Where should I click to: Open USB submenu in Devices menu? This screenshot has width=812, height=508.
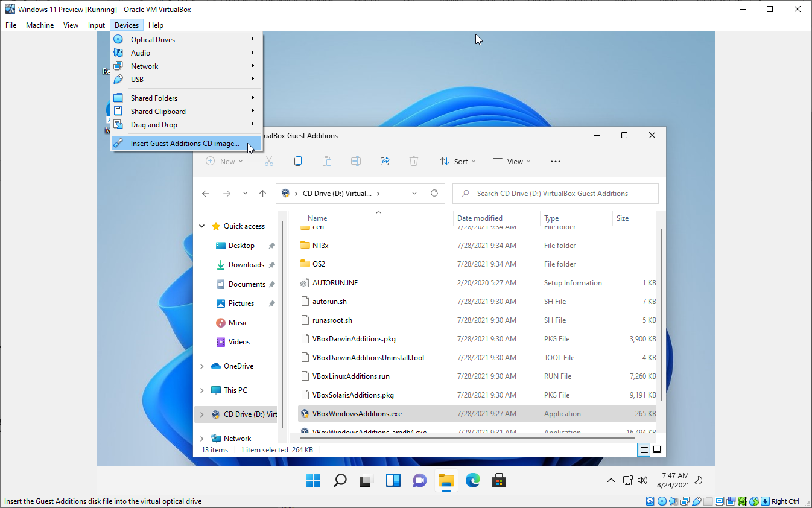pyautogui.click(x=186, y=79)
